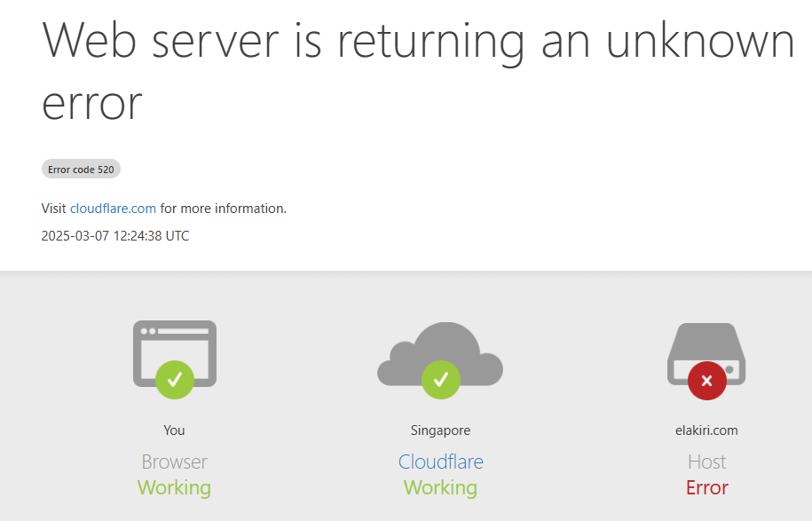Screen dimensions: 812x521
Task: Click the Cloudflare link under Singapore
Action: tap(441, 462)
